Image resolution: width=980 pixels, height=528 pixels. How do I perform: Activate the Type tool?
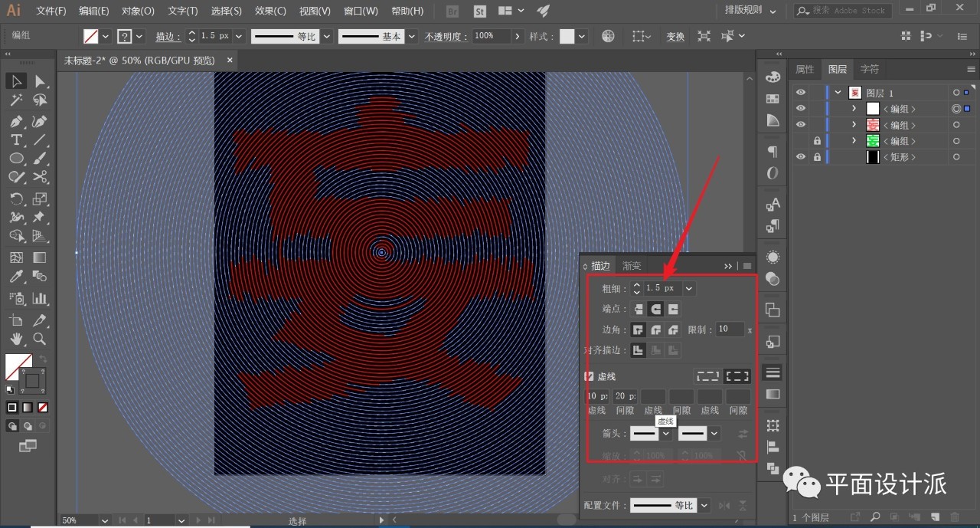16,139
